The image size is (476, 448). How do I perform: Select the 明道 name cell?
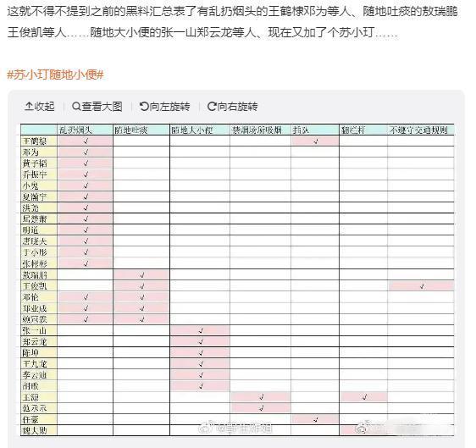click(x=39, y=230)
